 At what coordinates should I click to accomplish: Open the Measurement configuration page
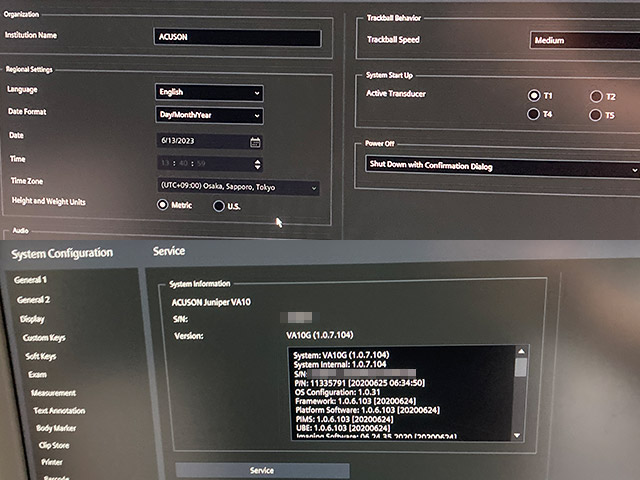pyautogui.click(x=53, y=393)
